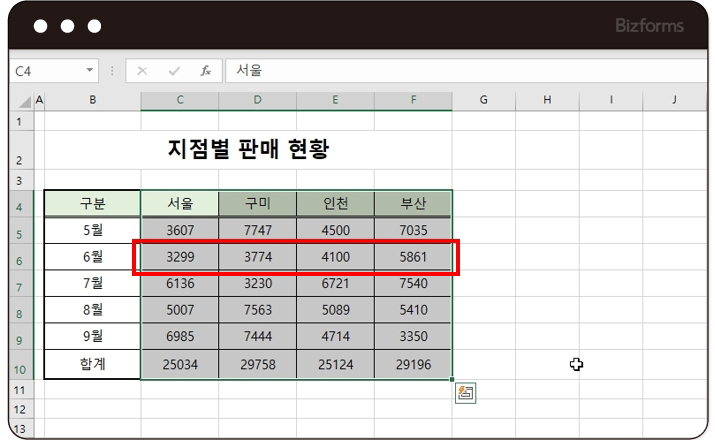Image resolution: width=715 pixels, height=440 pixels.
Task: Select the 구미 total cell 29758
Action: 257,365
